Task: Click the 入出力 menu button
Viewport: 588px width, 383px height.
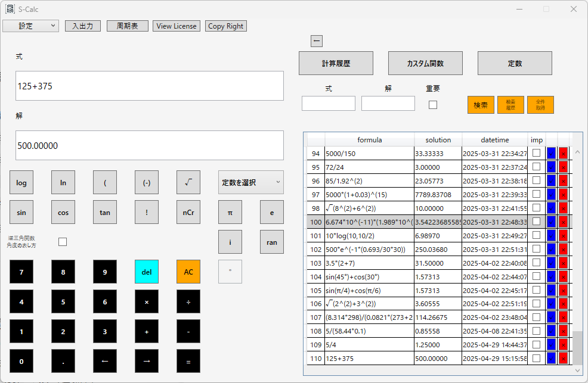Action: point(82,26)
